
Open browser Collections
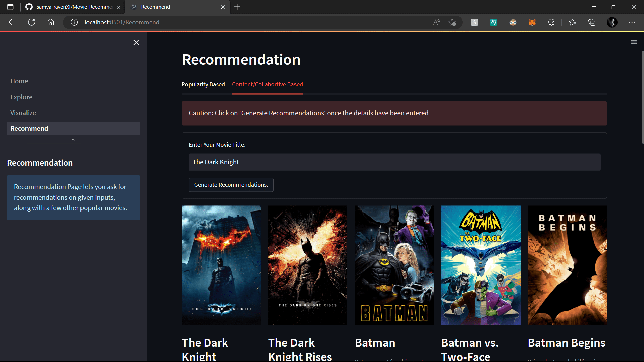pos(592,22)
